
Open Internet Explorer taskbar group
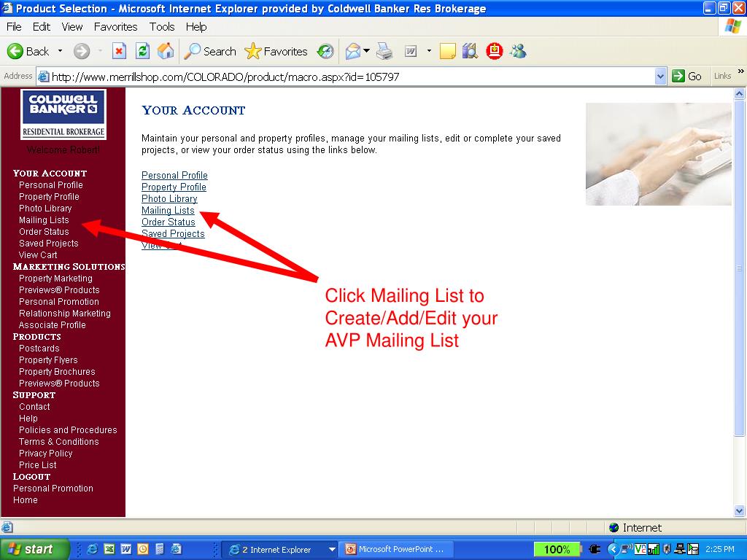280,549
